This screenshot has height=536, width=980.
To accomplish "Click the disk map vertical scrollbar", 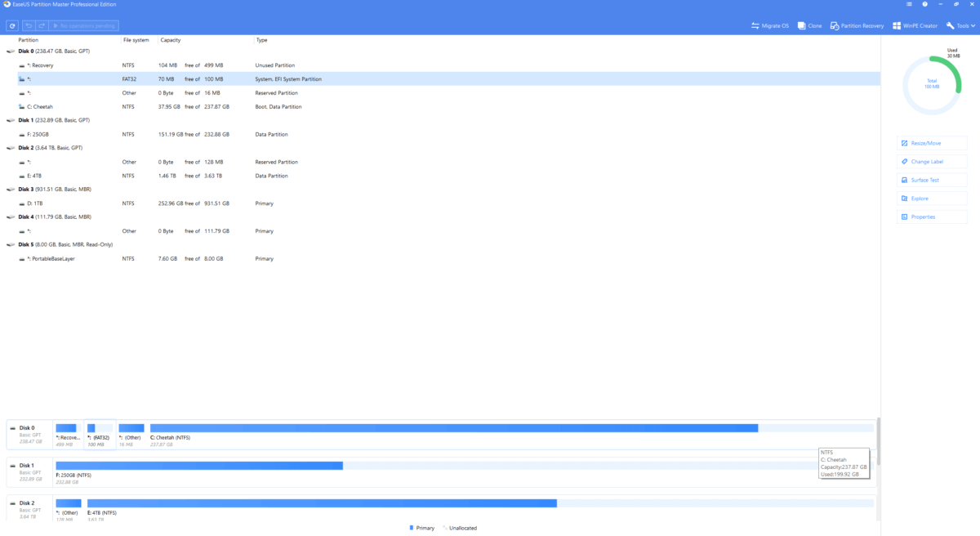I will tap(879, 441).
